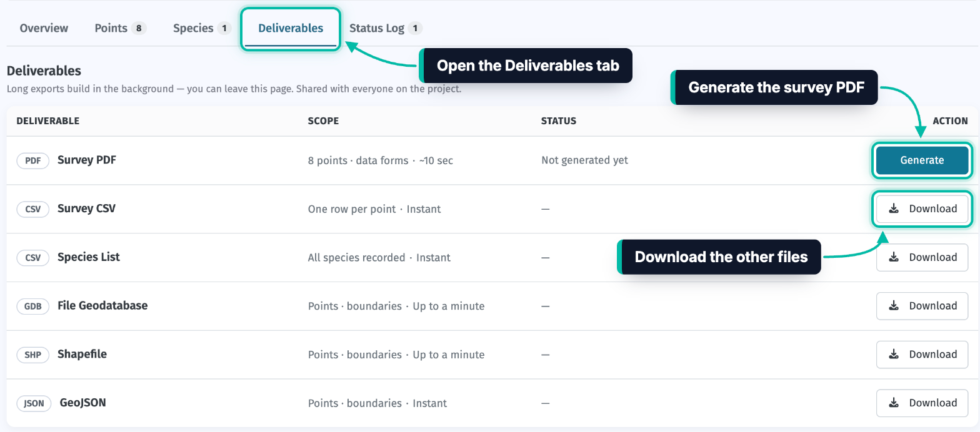This screenshot has height=432, width=980.
Task: Click 'Points · boundaries · Instant' scope
Action: (x=377, y=403)
